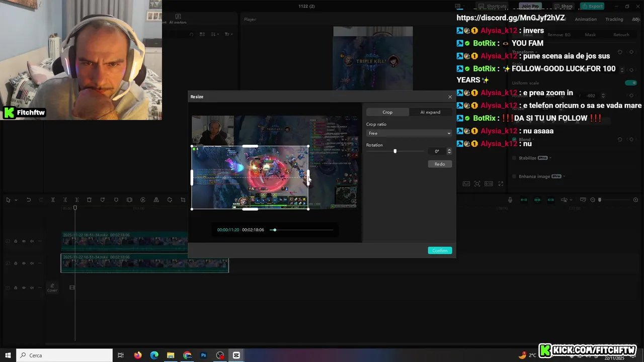
Task: Open the preview axis dropdown arrow
Action: 571,200
